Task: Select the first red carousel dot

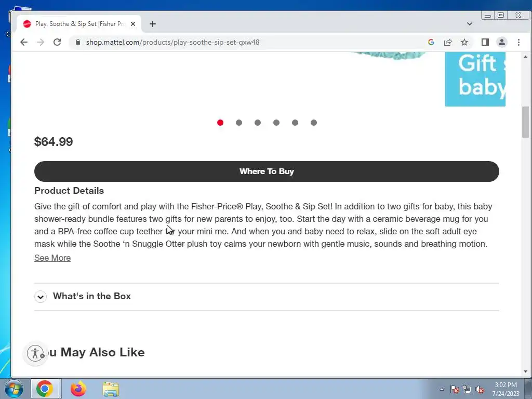Action: pyautogui.click(x=220, y=123)
